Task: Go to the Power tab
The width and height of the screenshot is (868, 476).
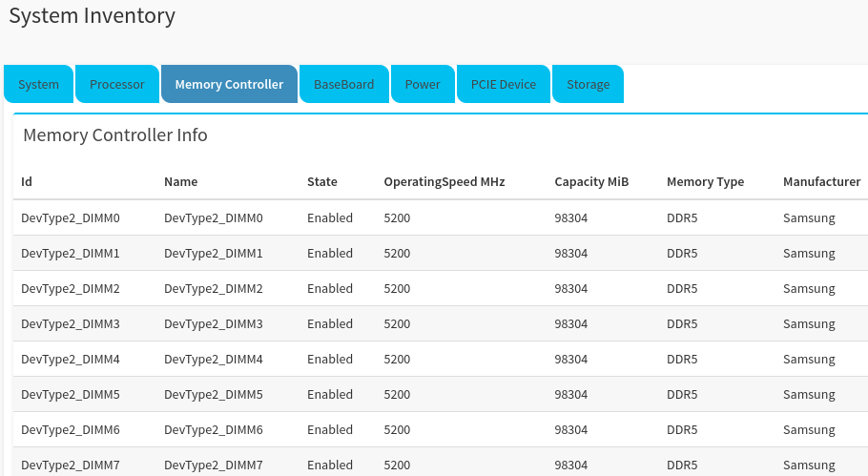Action: (423, 84)
